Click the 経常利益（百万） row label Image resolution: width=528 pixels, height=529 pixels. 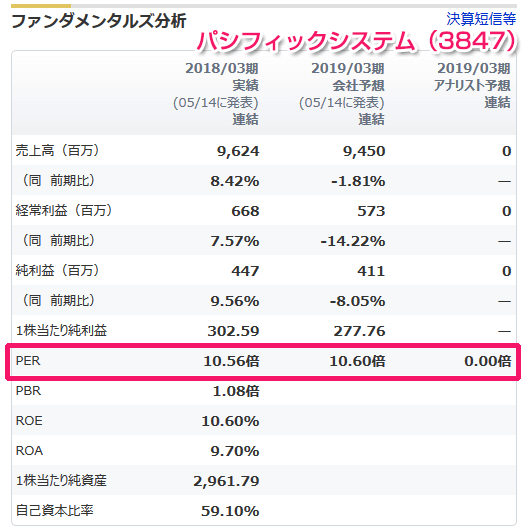tap(64, 211)
